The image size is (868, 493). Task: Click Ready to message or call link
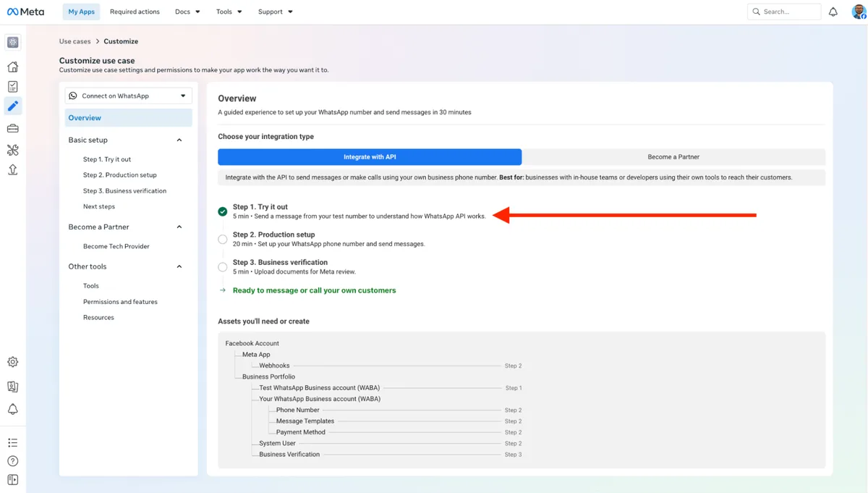(x=315, y=290)
